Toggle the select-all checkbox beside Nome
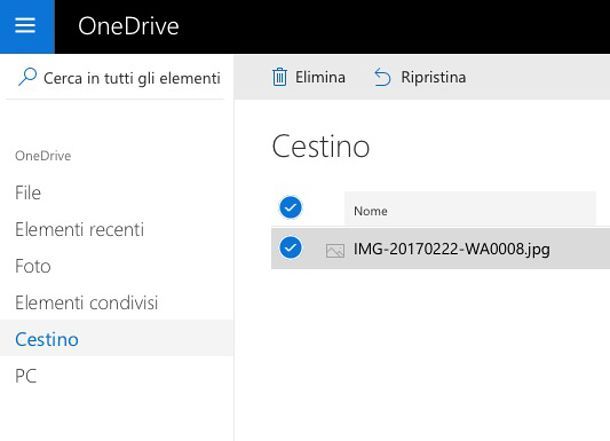This screenshot has height=441, width=610. 290,207
